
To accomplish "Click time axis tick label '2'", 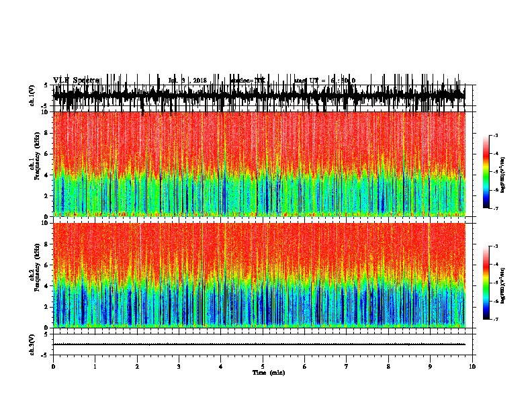I will (137, 367).
